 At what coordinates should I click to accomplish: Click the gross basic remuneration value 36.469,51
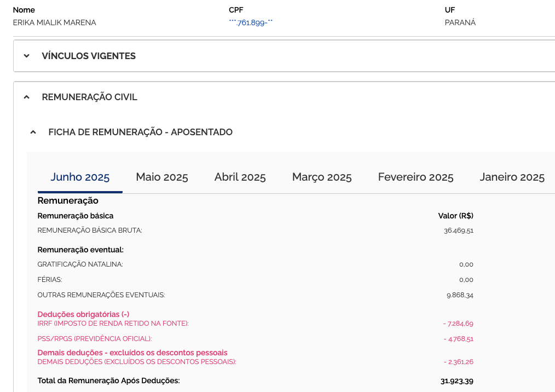pos(458,230)
